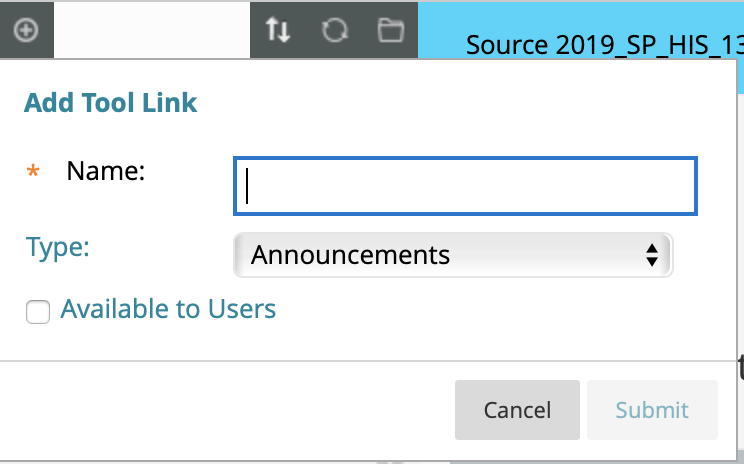Click the orange required-field asterisk
The height and width of the screenshot is (464, 744).
(x=33, y=171)
